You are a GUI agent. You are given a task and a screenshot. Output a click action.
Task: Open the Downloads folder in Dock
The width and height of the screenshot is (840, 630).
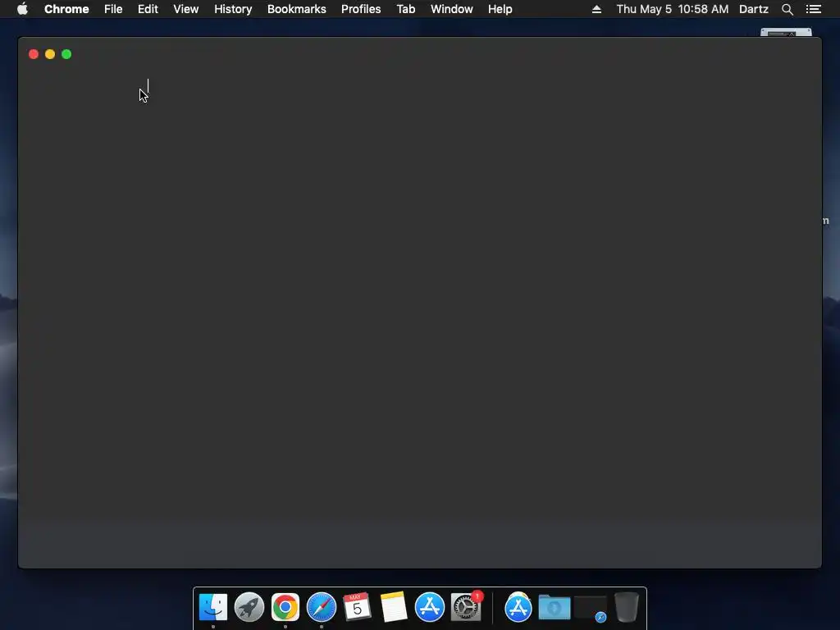tap(555, 608)
